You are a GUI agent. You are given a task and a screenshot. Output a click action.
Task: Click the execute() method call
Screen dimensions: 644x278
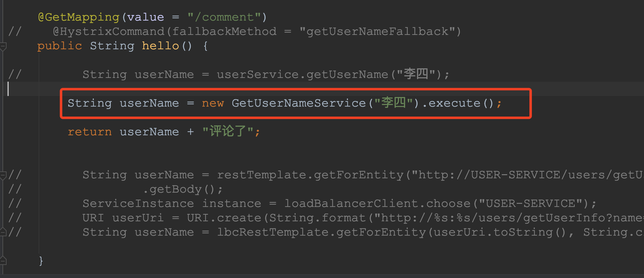tap(461, 103)
